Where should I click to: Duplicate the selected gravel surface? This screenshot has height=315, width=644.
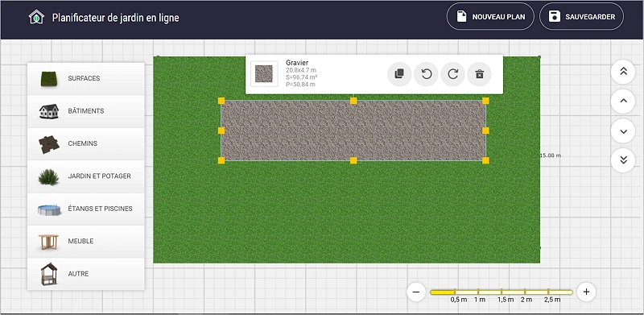(x=399, y=74)
